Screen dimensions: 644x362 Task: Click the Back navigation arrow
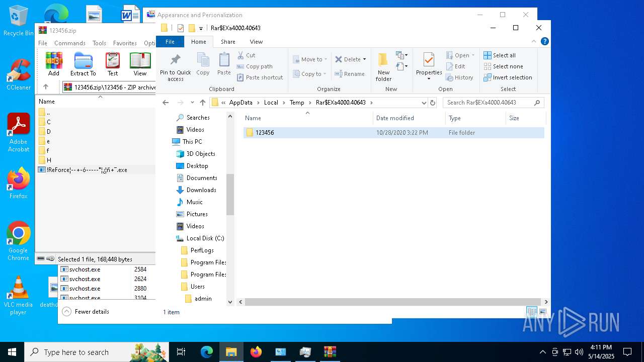pos(166,103)
